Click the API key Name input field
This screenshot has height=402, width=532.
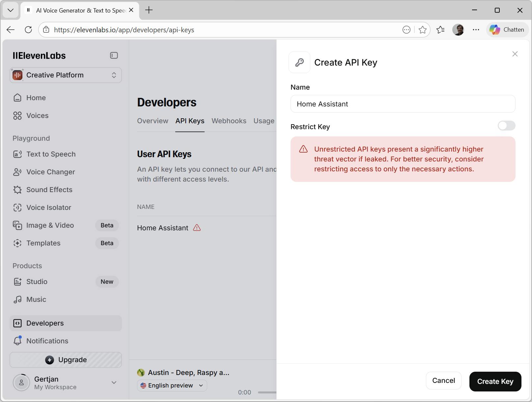coord(403,104)
